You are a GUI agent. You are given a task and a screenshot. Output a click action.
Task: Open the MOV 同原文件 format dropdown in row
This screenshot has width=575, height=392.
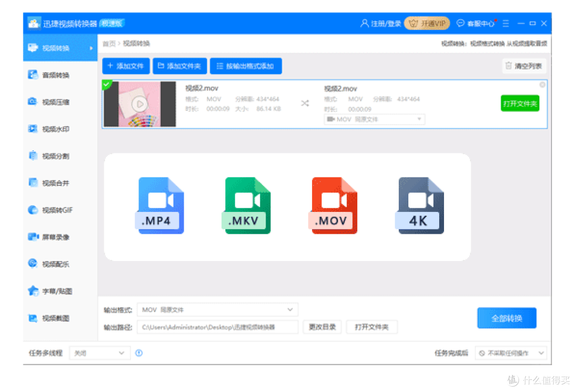point(374,119)
